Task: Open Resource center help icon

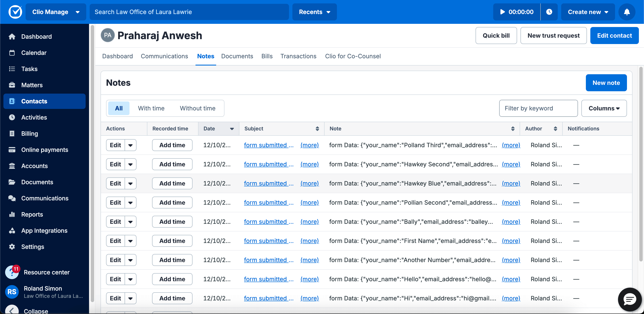Action: click(12, 272)
